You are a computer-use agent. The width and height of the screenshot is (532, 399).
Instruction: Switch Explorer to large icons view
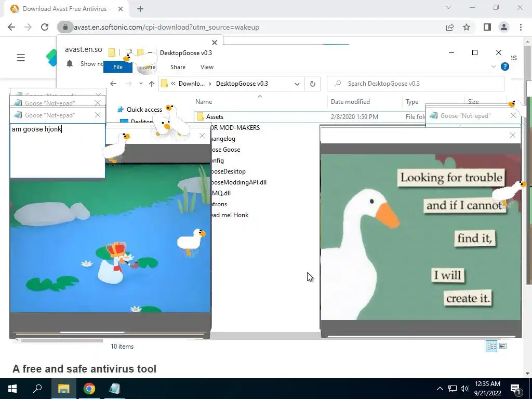(503, 346)
